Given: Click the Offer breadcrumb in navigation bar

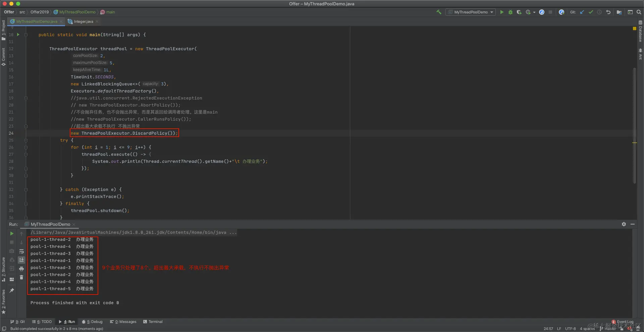Looking at the screenshot, I should pos(9,12).
